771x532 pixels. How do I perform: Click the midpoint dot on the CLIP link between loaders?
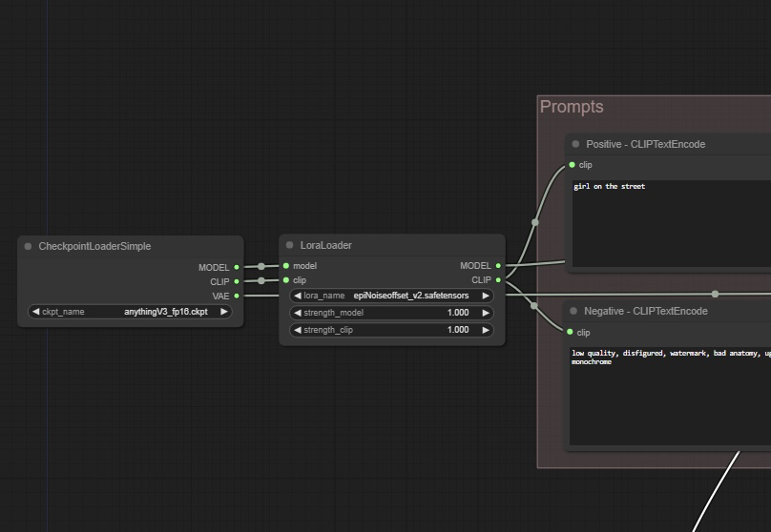click(261, 280)
